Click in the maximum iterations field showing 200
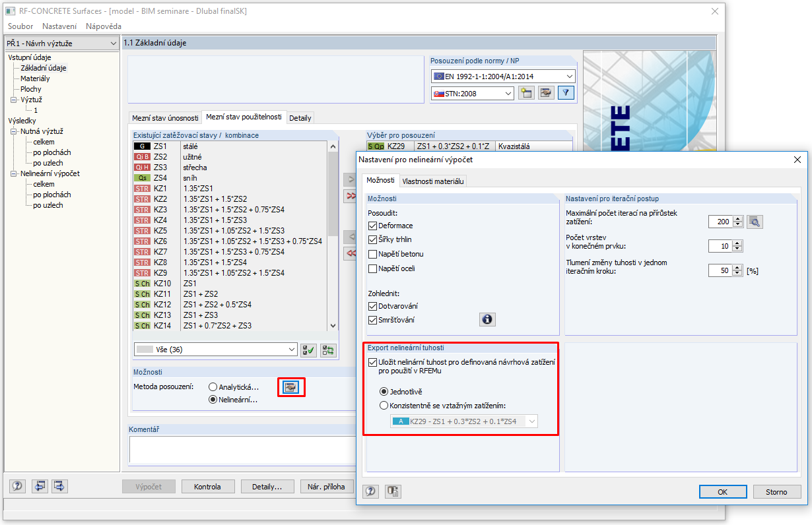The image size is (812, 525). [720, 222]
